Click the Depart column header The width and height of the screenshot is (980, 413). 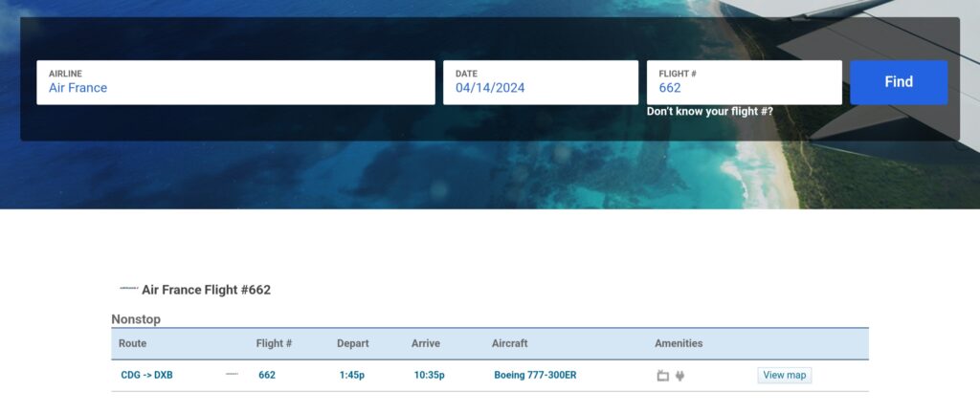[352, 343]
